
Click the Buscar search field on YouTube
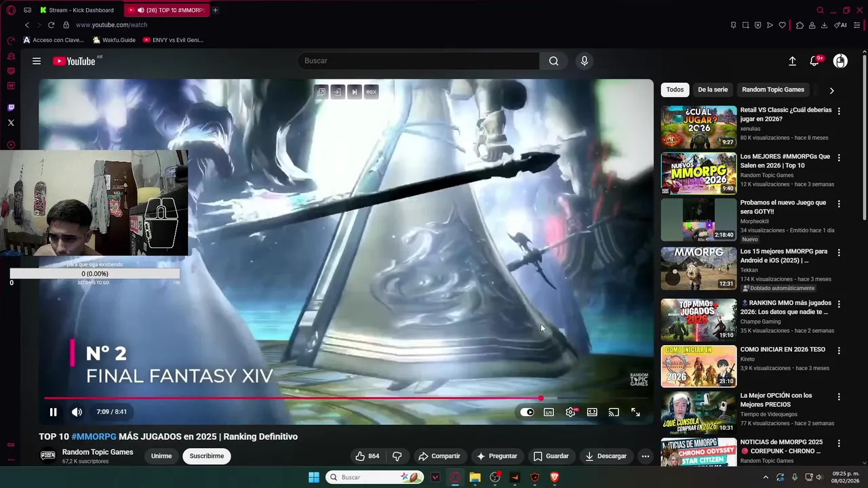pos(418,61)
